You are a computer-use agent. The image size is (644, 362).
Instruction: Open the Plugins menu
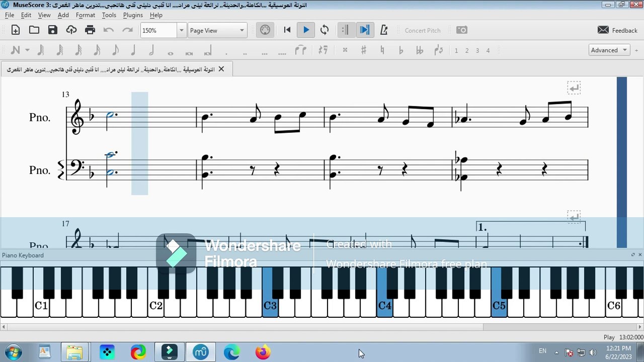click(x=133, y=15)
